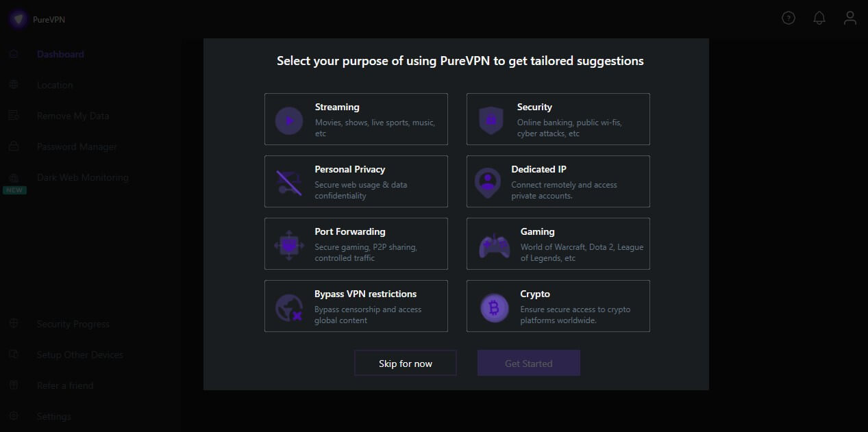Go to Dark Web Monitoring
Viewport: 868px width, 432px height.
(82, 177)
